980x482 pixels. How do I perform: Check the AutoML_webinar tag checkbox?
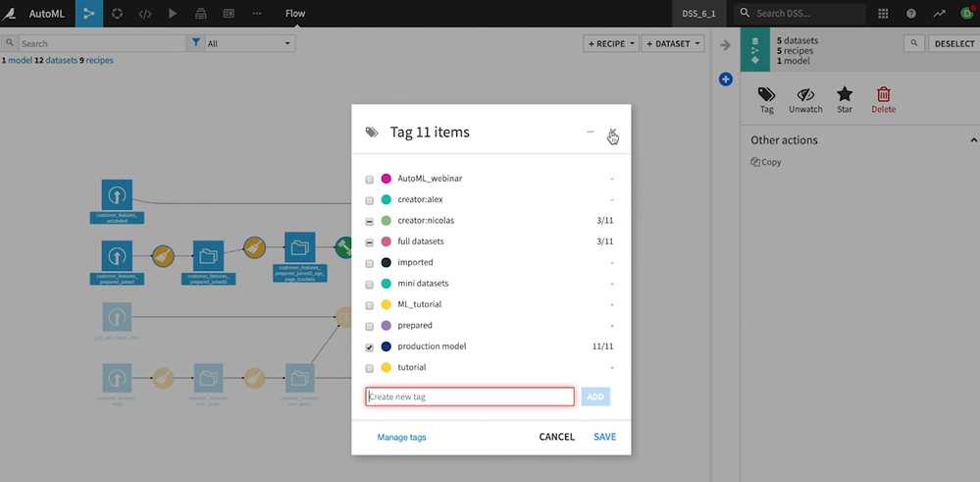[x=370, y=179]
